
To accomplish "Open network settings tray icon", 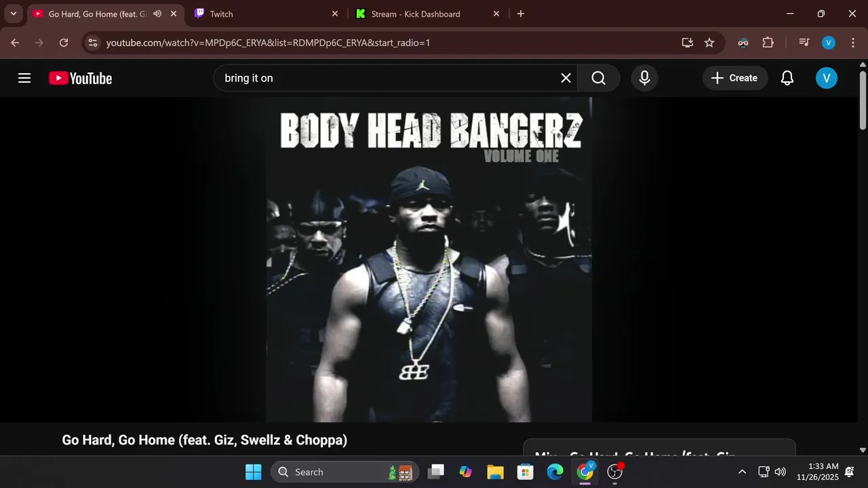I will coord(764,472).
